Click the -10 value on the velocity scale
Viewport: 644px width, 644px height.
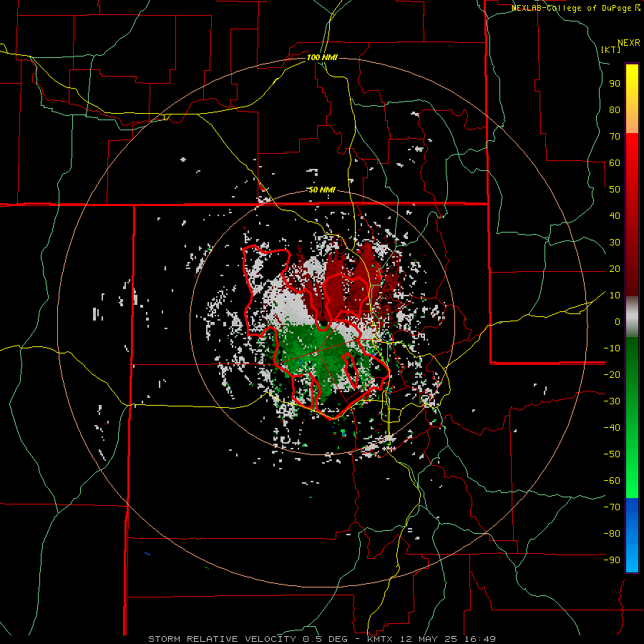pyautogui.click(x=612, y=348)
